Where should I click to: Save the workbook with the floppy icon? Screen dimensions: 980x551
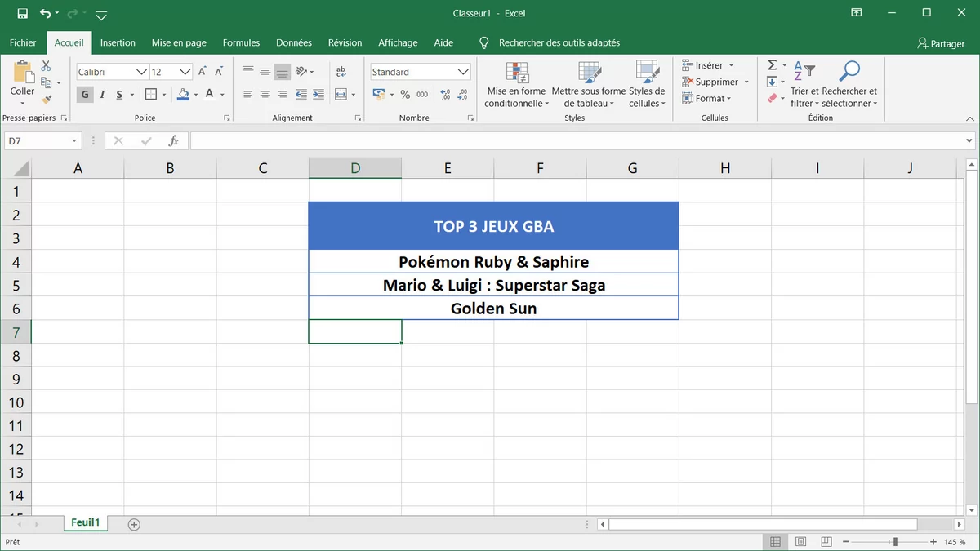pos(22,14)
